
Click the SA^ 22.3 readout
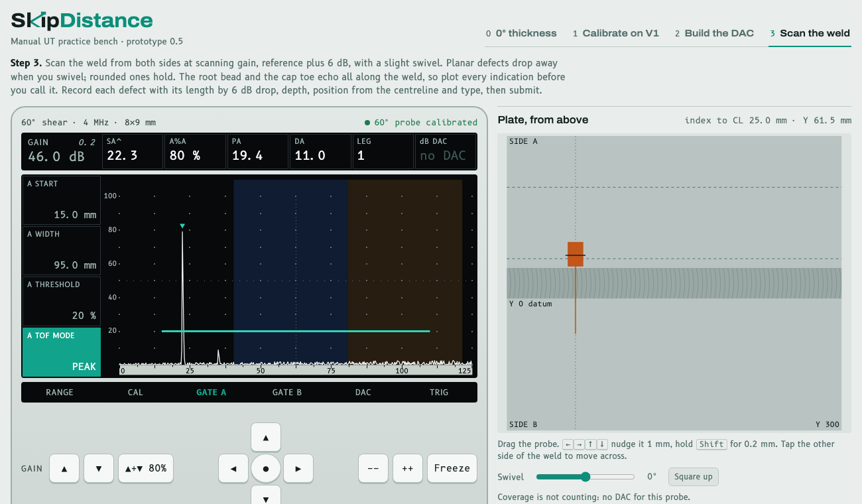(x=133, y=151)
